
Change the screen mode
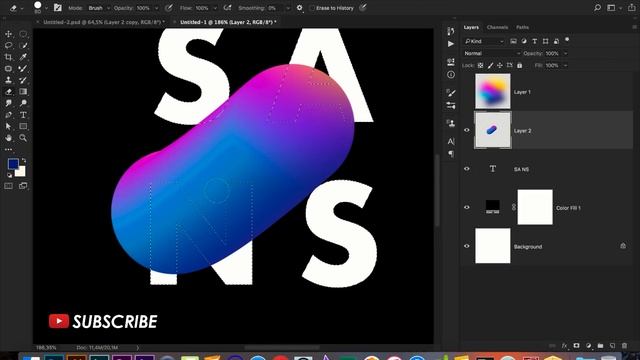tap(23, 186)
